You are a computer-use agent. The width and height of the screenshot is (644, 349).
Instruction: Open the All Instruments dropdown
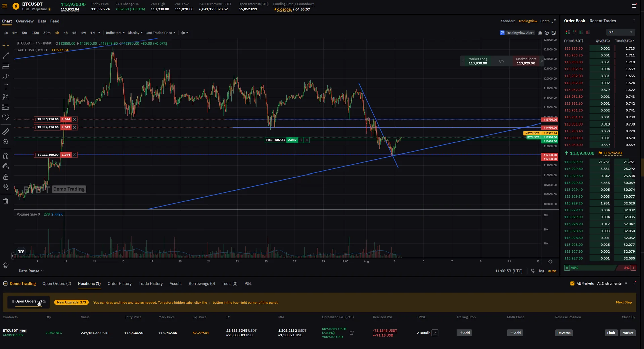(x=612, y=283)
